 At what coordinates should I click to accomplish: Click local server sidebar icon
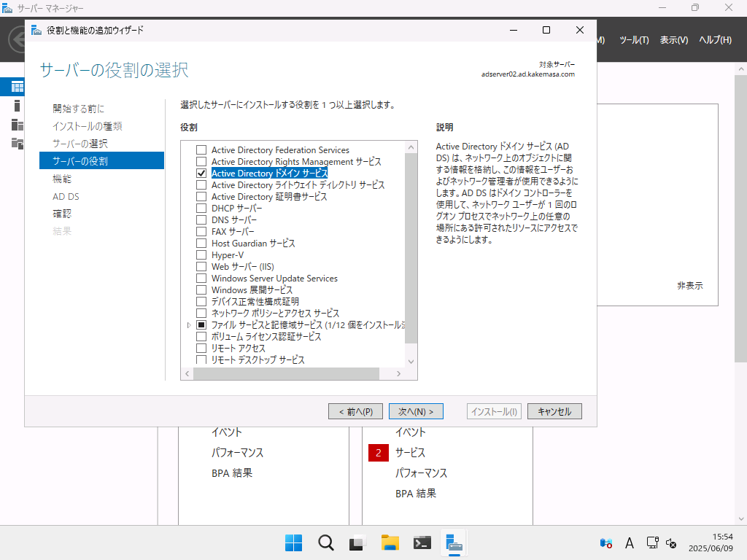point(18,106)
